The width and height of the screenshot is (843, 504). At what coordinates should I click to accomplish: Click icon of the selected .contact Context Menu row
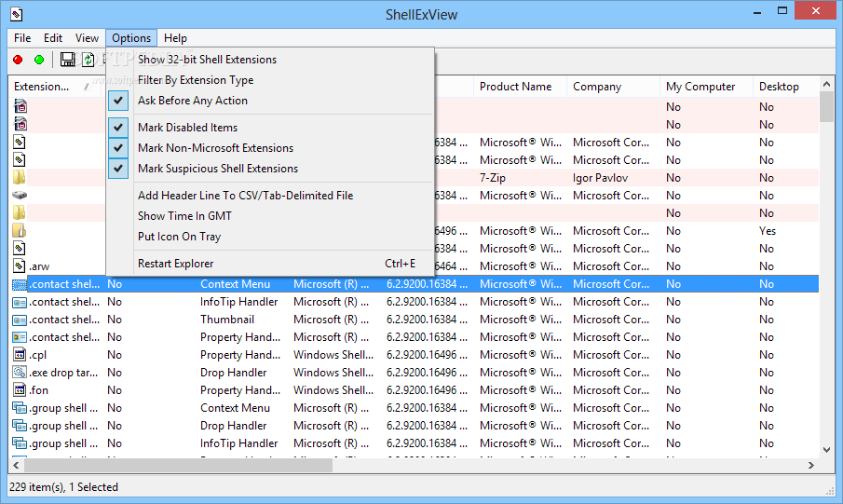point(20,284)
